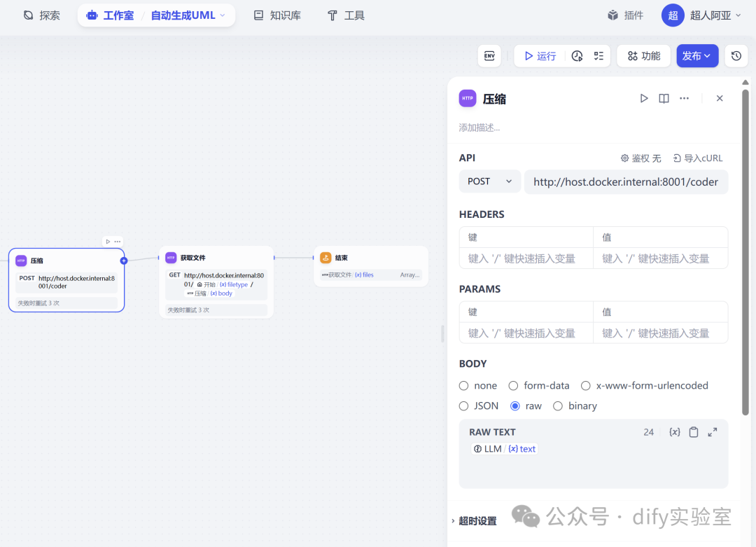Select the JSON body option

click(464, 406)
